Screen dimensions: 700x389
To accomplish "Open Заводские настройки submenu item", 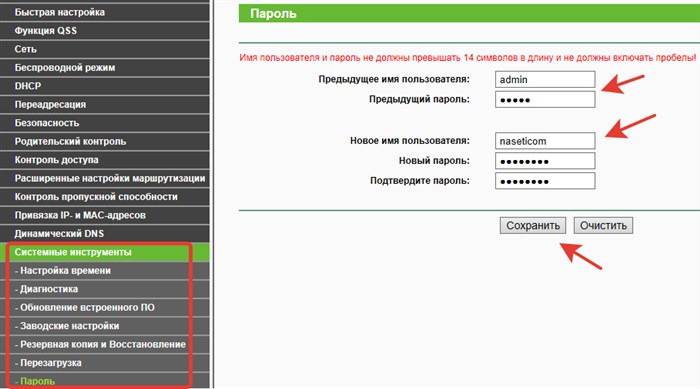I will tap(104, 326).
